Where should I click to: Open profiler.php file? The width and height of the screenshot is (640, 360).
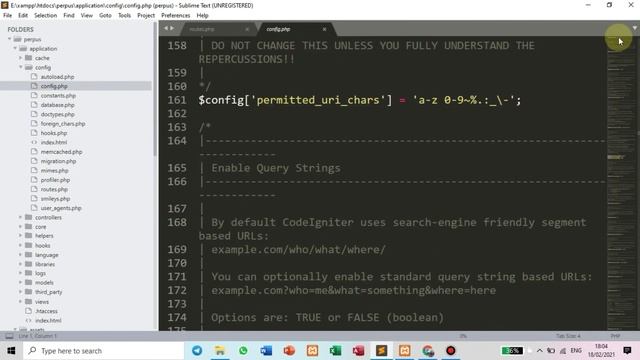55,180
